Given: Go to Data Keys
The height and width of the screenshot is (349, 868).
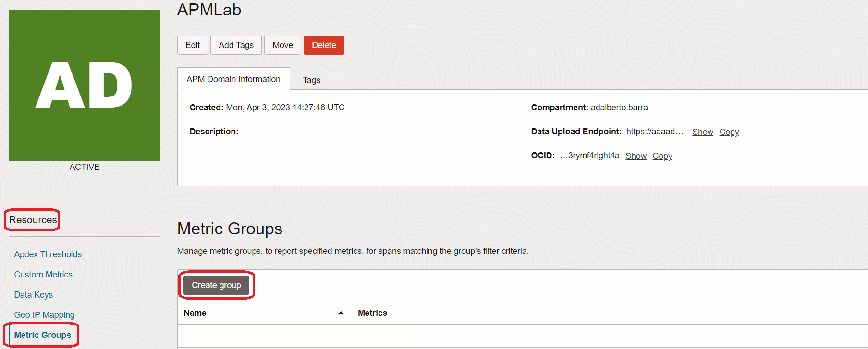Looking at the screenshot, I should pos(34,295).
